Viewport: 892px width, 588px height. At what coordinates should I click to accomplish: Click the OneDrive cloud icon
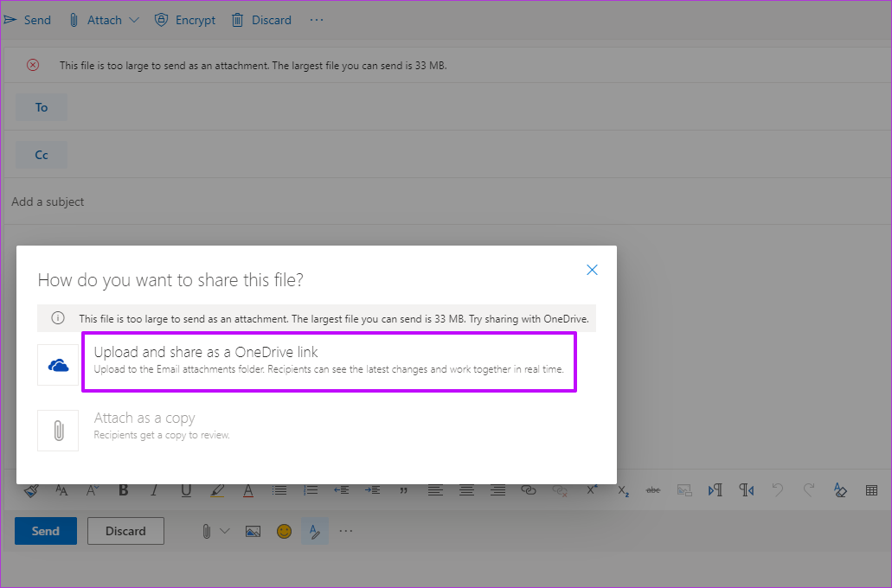pyautogui.click(x=58, y=365)
